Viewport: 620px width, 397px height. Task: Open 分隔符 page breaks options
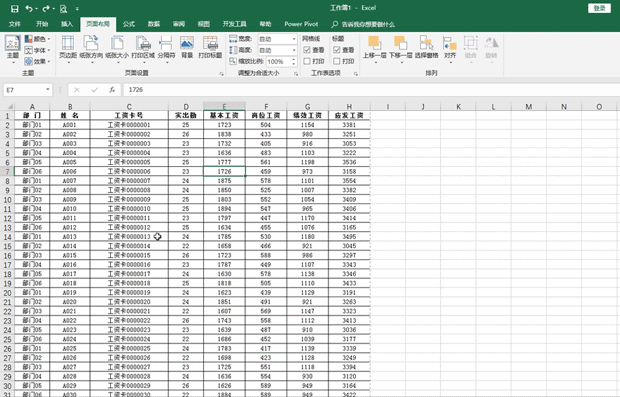[x=166, y=49]
